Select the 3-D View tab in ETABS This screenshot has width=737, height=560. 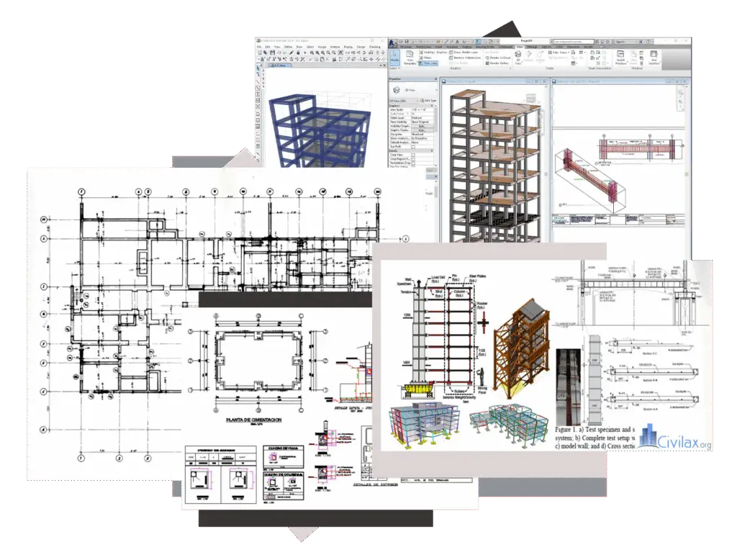(279, 66)
